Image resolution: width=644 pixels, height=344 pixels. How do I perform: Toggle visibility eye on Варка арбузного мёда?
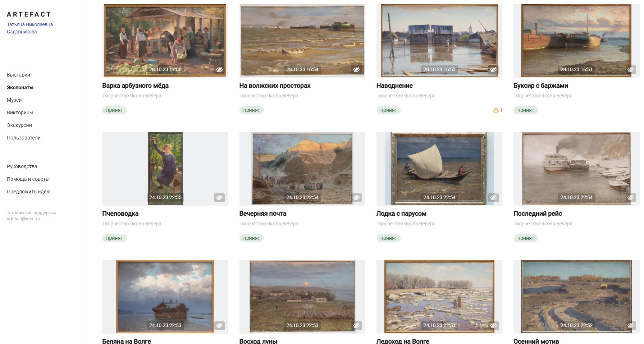(x=219, y=70)
